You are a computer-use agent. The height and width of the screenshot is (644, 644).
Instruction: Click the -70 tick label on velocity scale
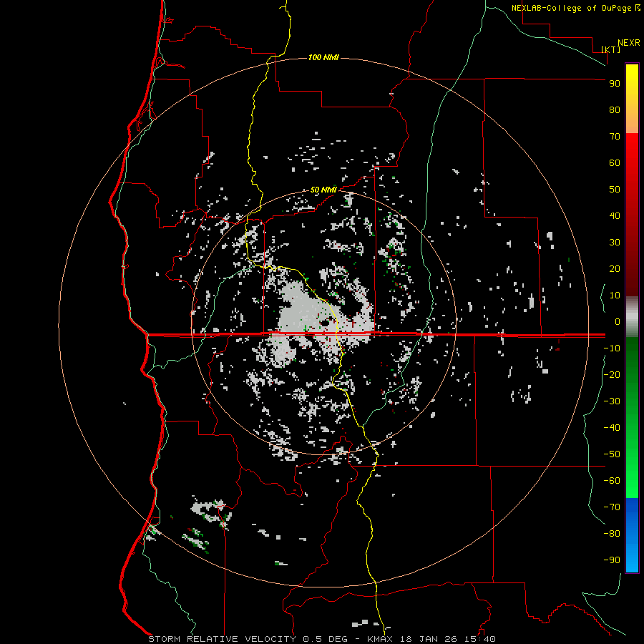[x=612, y=507]
